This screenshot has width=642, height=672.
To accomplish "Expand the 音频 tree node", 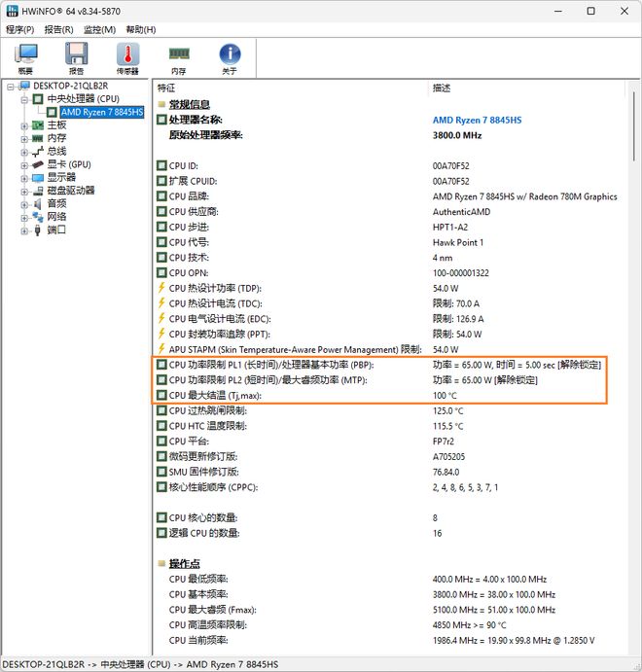I will [24, 205].
